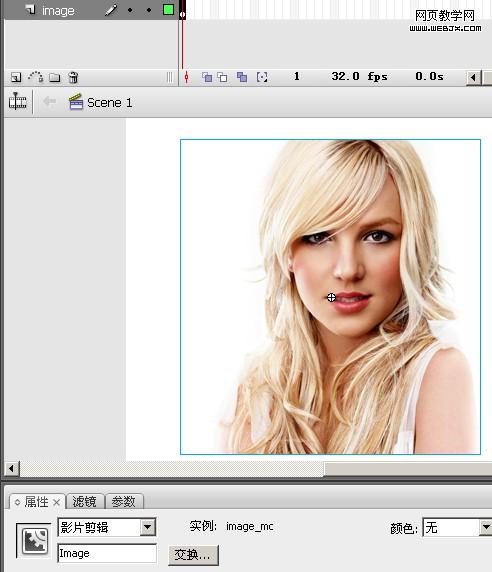Click the image layer type icon
Image resolution: width=492 pixels, height=572 pixels.
[31, 9]
